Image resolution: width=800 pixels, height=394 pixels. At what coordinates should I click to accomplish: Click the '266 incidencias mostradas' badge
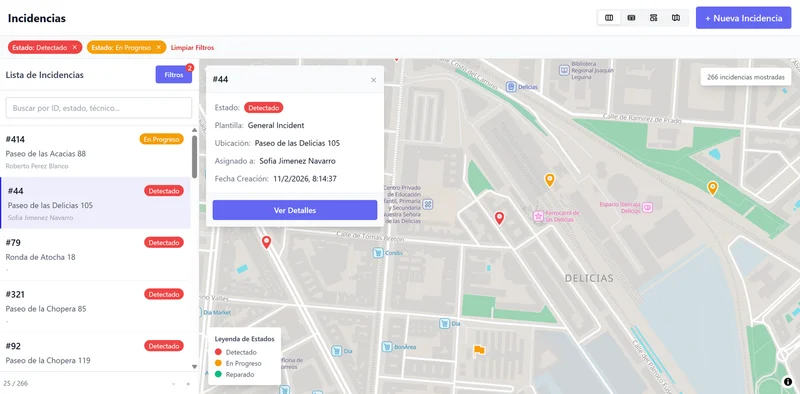(745, 77)
